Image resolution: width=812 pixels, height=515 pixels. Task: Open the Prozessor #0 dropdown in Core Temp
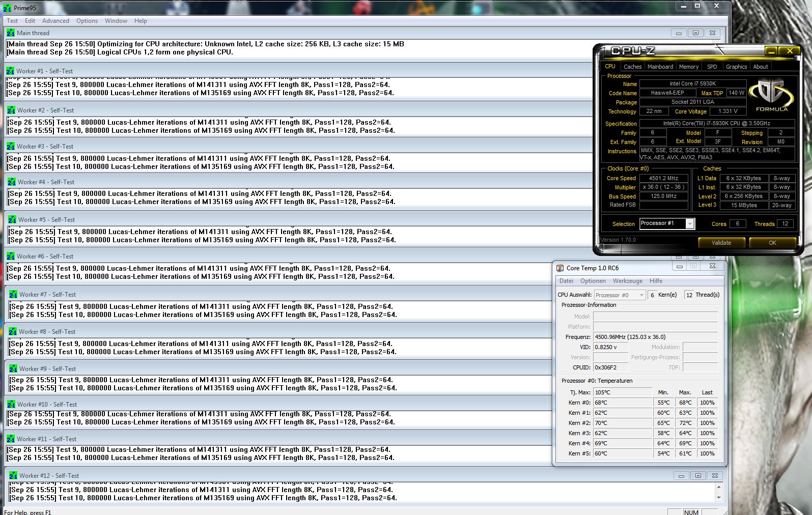[x=620, y=295]
